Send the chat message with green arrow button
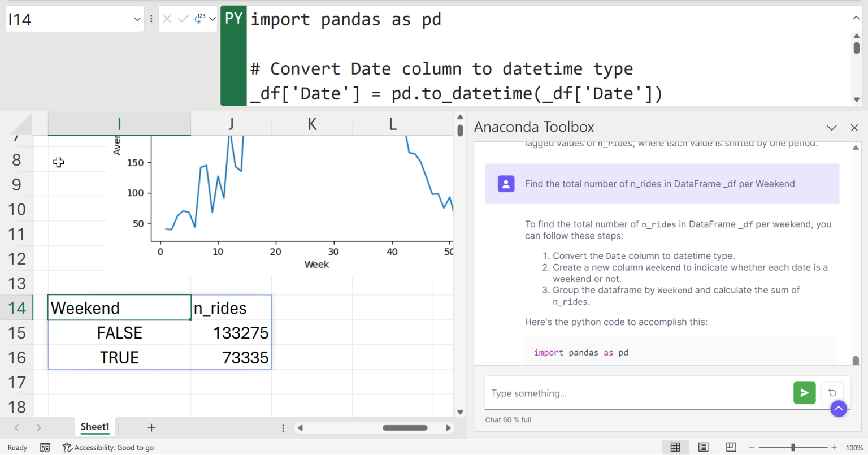Screen dimensions: 868x455 tap(804, 392)
